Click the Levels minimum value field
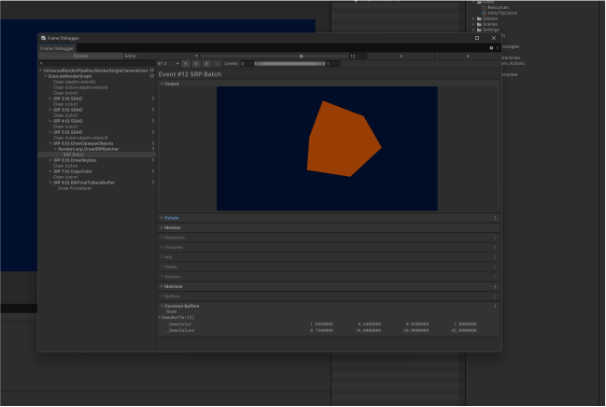The image size is (606, 407). click(x=246, y=64)
